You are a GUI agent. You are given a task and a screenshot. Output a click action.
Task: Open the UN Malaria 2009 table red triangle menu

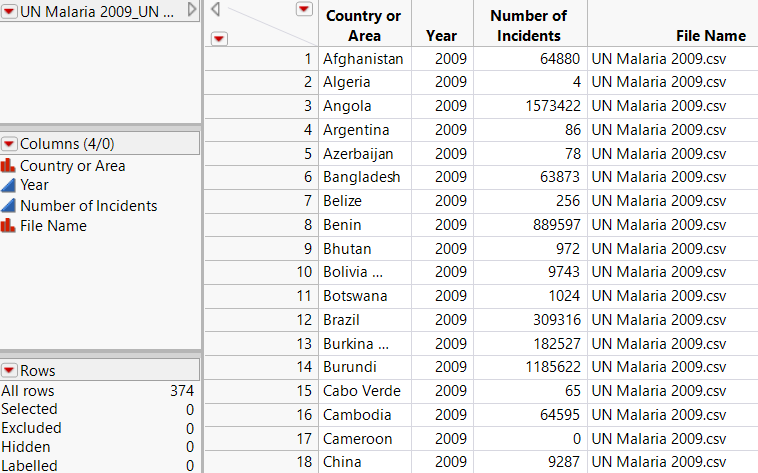click(x=9, y=12)
